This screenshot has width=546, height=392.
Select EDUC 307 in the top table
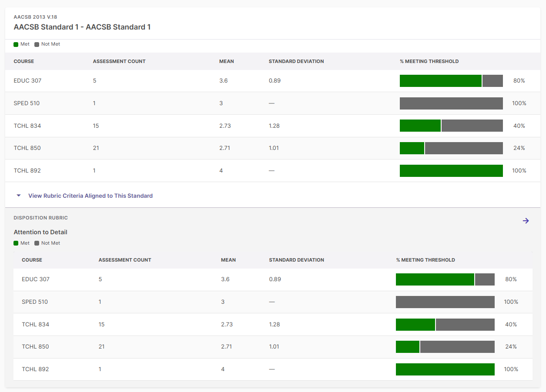(28, 81)
